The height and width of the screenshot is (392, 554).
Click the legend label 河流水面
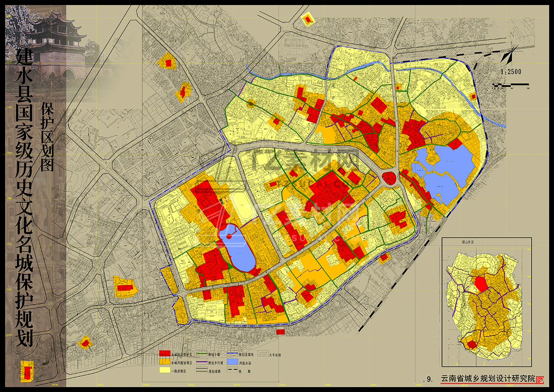[x=245, y=363]
